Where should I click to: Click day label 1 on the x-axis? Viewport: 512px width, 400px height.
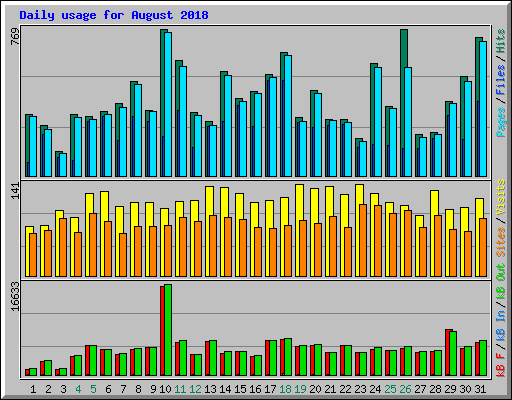point(33,389)
